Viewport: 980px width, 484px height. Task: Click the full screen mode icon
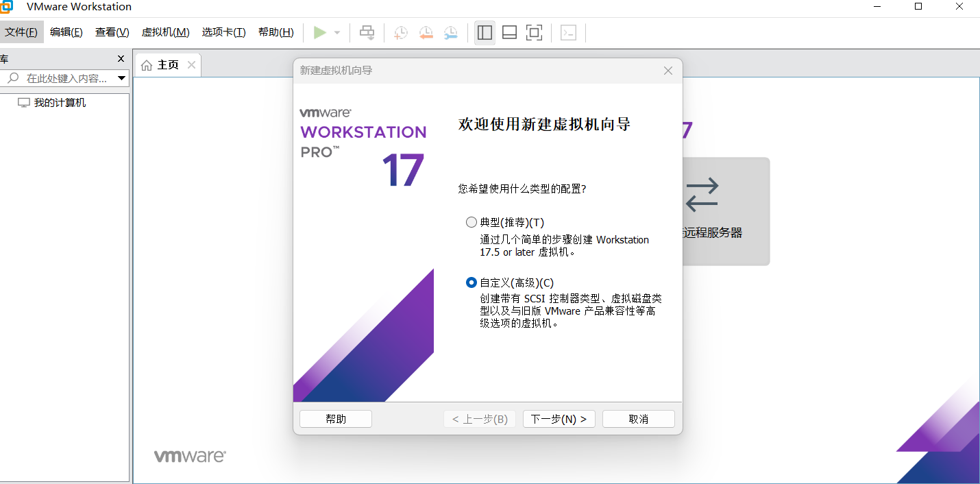[x=534, y=32]
